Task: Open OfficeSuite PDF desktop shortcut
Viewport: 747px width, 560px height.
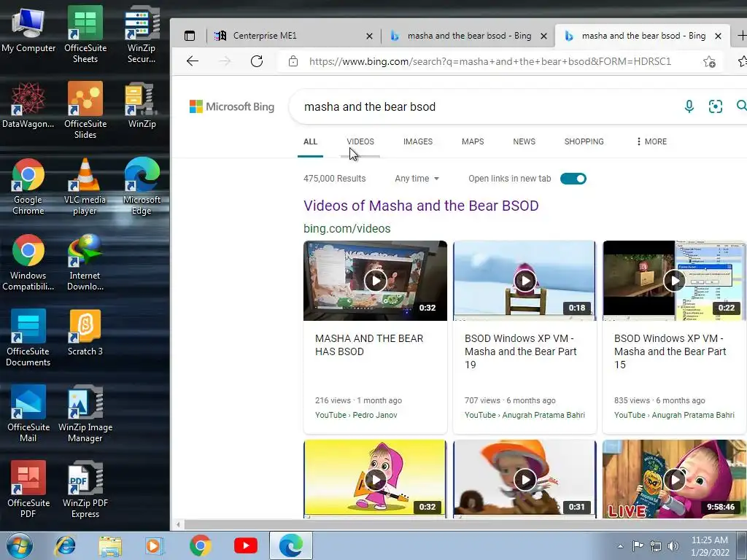Action: 28,489
